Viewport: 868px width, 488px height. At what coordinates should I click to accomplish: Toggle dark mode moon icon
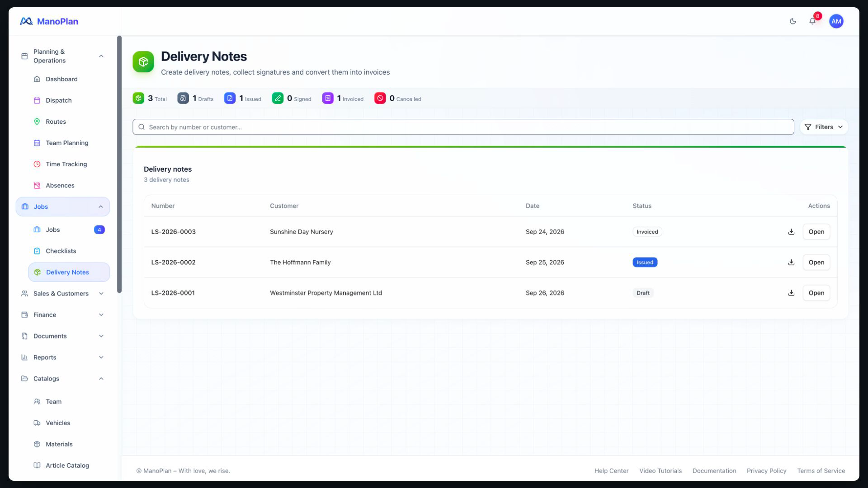pos(793,21)
